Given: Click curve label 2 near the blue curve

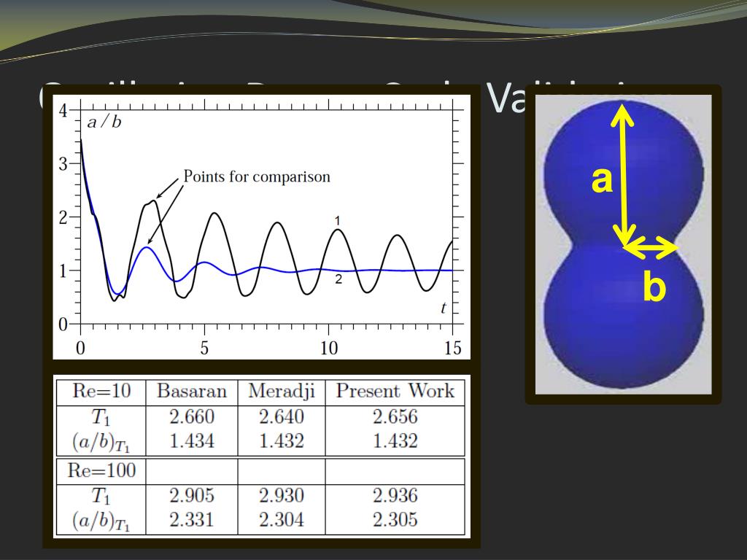Looking at the screenshot, I should tap(338, 279).
